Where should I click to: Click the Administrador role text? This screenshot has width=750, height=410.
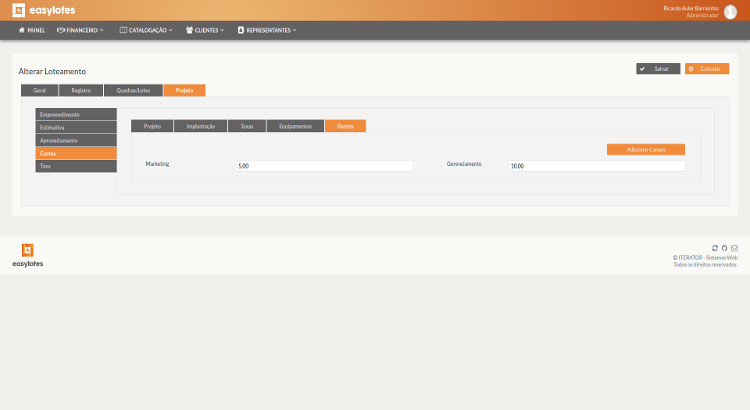[702, 15]
